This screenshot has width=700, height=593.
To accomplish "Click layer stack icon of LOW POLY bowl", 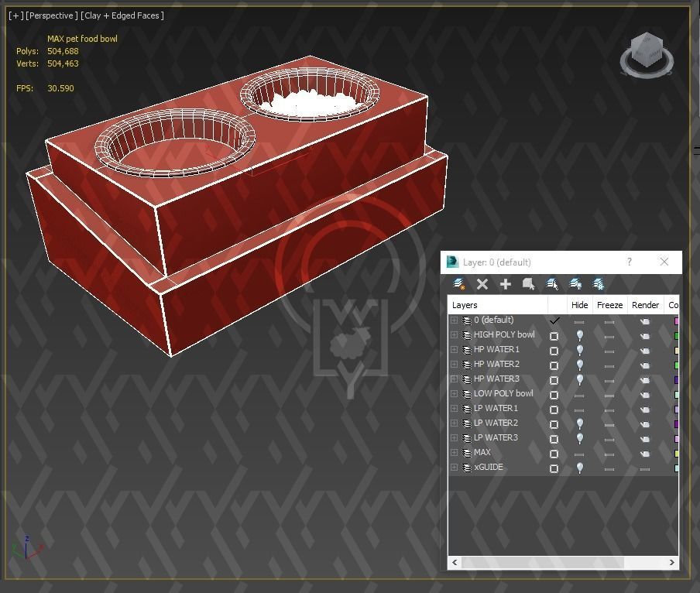I will 466,394.
